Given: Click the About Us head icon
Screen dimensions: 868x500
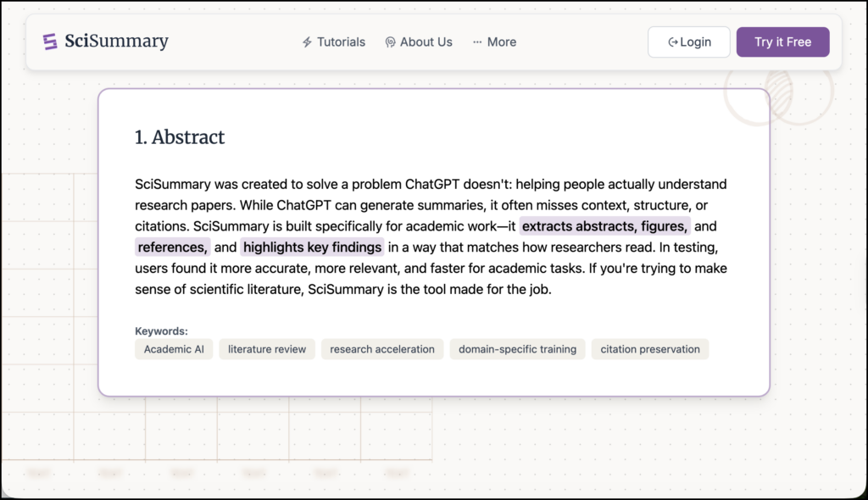Looking at the screenshot, I should 390,42.
